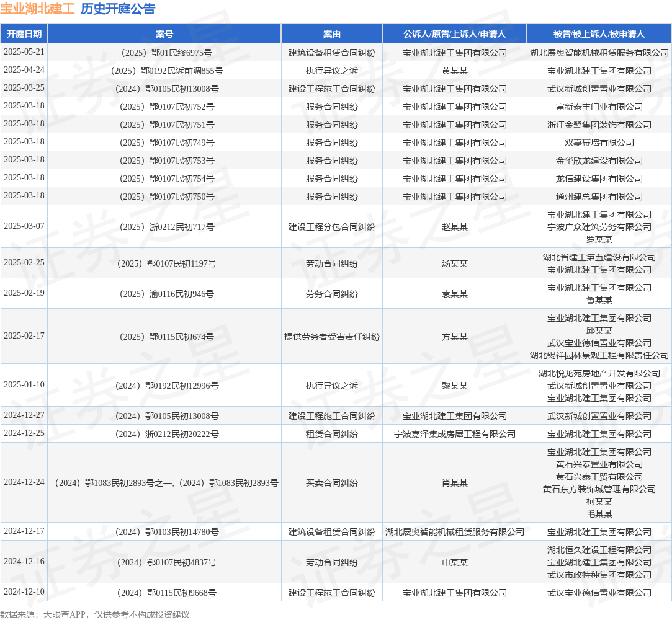Viewport: 672px width, 620px height.
Task: Click date cell 2025-02-25
Action: click(24, 262)
